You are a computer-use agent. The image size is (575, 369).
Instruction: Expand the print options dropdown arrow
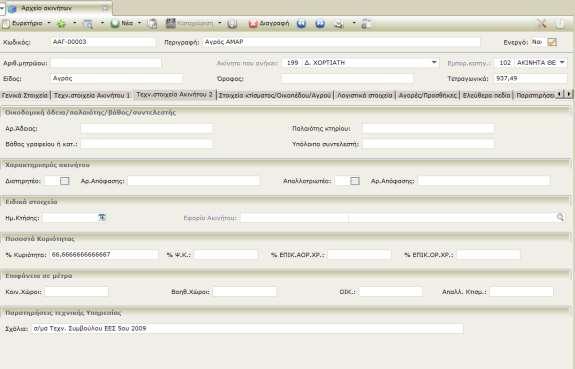coord(354,23)
